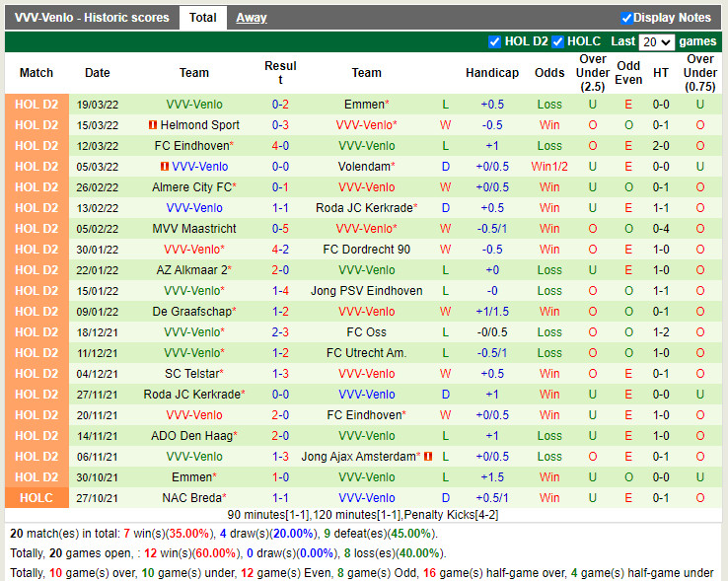The image size is (728, 581).
Task: Click the Match column header
Action: 36,73
